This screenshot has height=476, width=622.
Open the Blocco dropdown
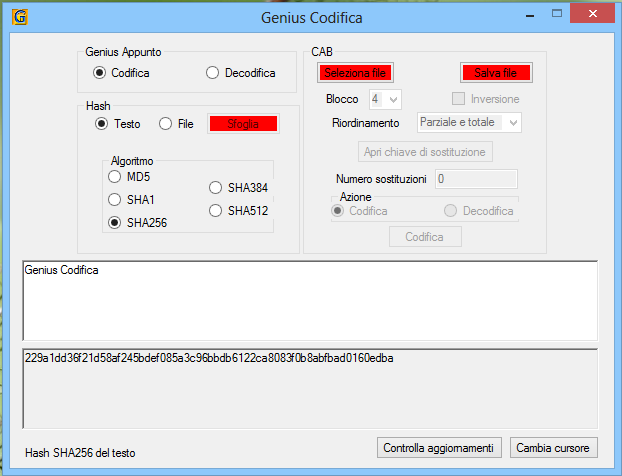tap(385, 99)
